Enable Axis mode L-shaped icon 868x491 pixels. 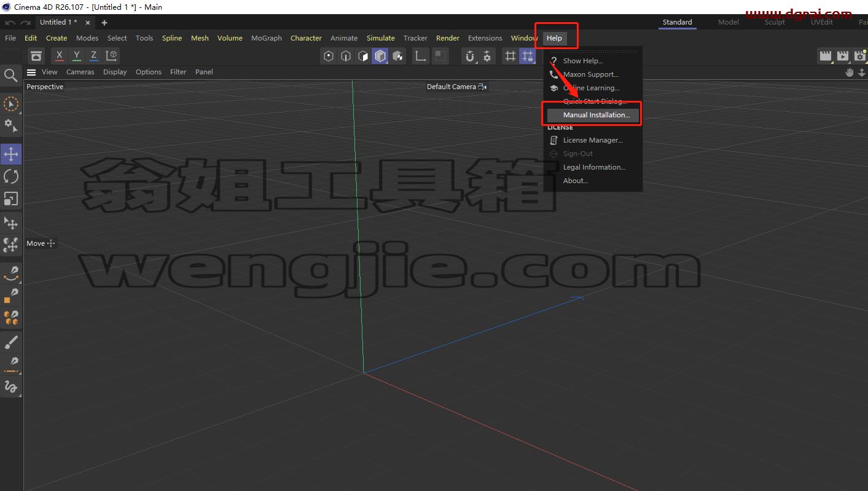coord(421,57)
